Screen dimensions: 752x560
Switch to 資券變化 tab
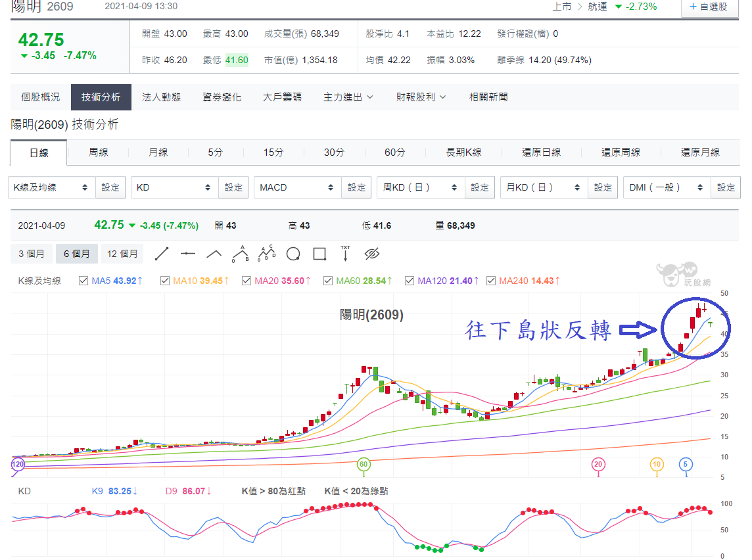pos(222,97)
